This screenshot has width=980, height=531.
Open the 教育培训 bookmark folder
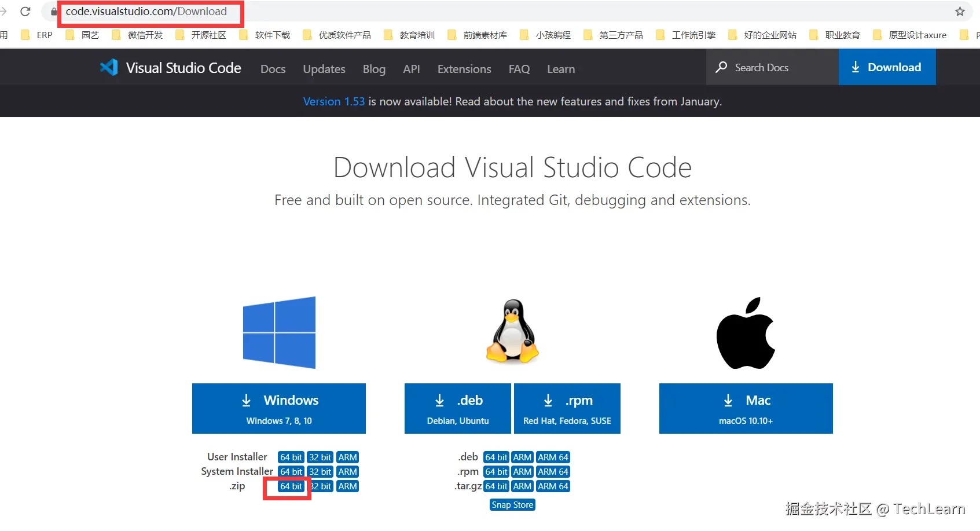coord(409,35)
